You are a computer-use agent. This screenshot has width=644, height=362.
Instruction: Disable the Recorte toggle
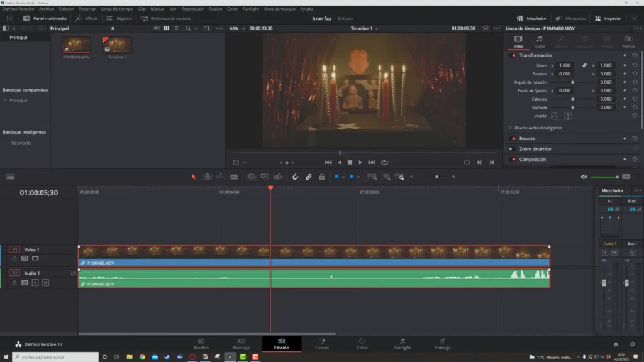(x=513, y=138)
